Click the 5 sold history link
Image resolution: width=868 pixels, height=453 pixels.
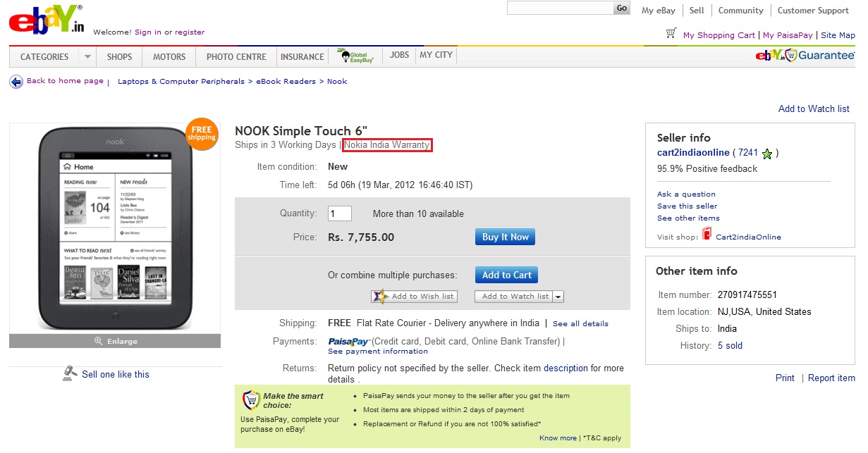(x=730, y=346)
